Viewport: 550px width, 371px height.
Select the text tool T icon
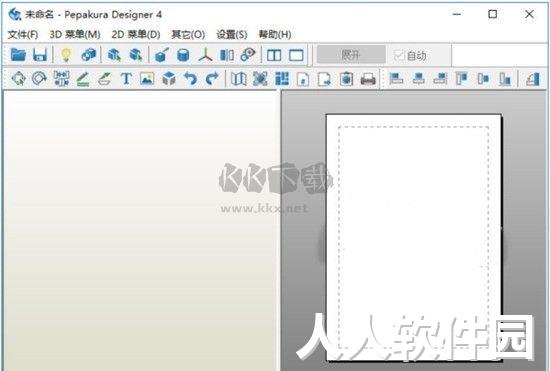pyautogui.click(x=126, y=79)
